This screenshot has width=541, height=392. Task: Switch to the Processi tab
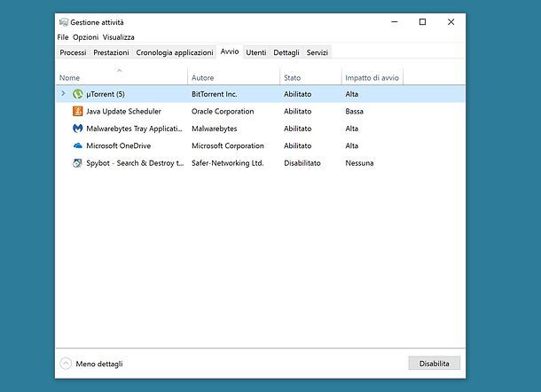73,52
